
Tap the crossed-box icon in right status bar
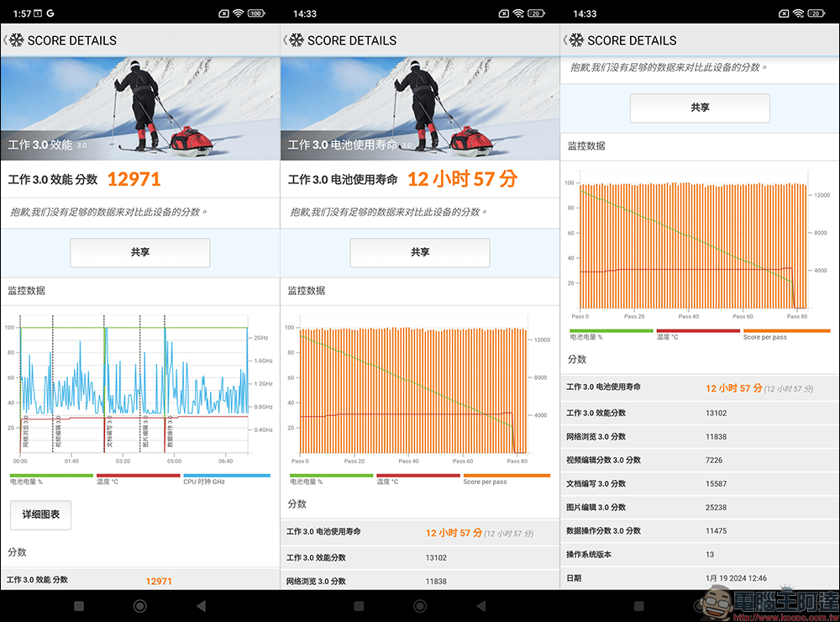785,13
